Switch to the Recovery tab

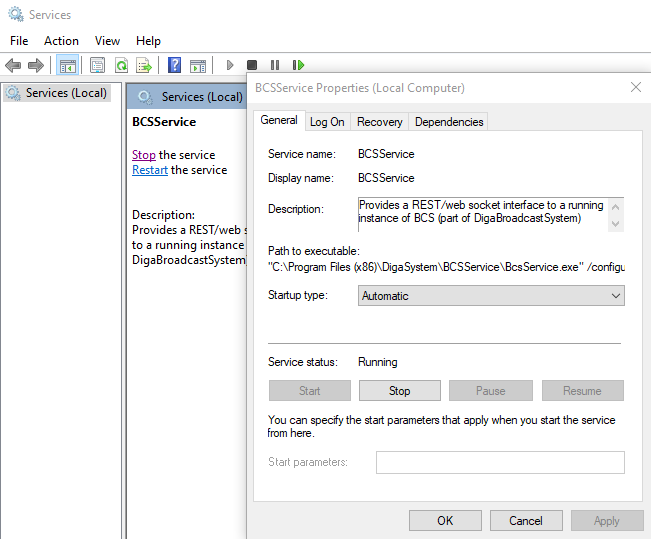coord(379,122)
